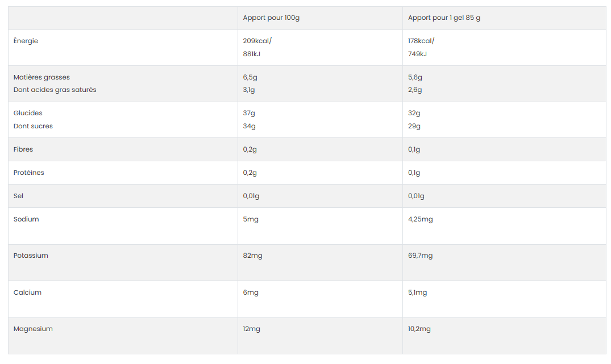Click the "Apport pour 1 gel 85 g" header
Image resolution: width=611 pixels, height=364 pixels.
click(x=444, y=18)
